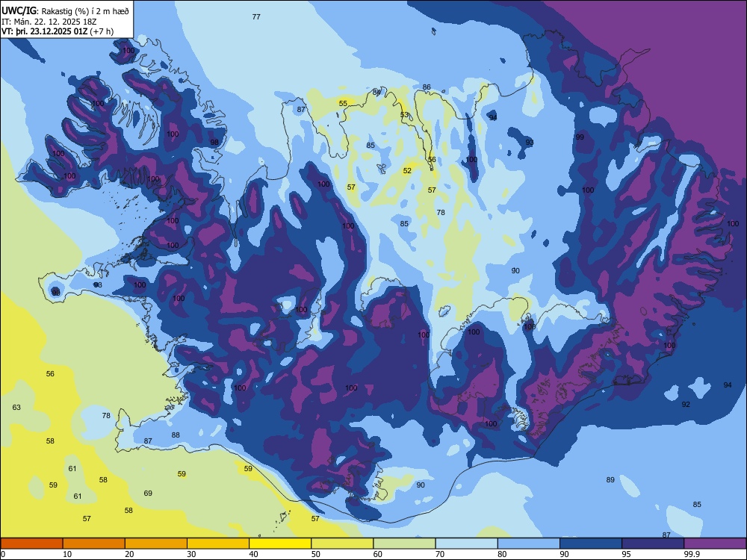Click the legend tick label '95'
The image size is (747, 560).
coord(627,554)
